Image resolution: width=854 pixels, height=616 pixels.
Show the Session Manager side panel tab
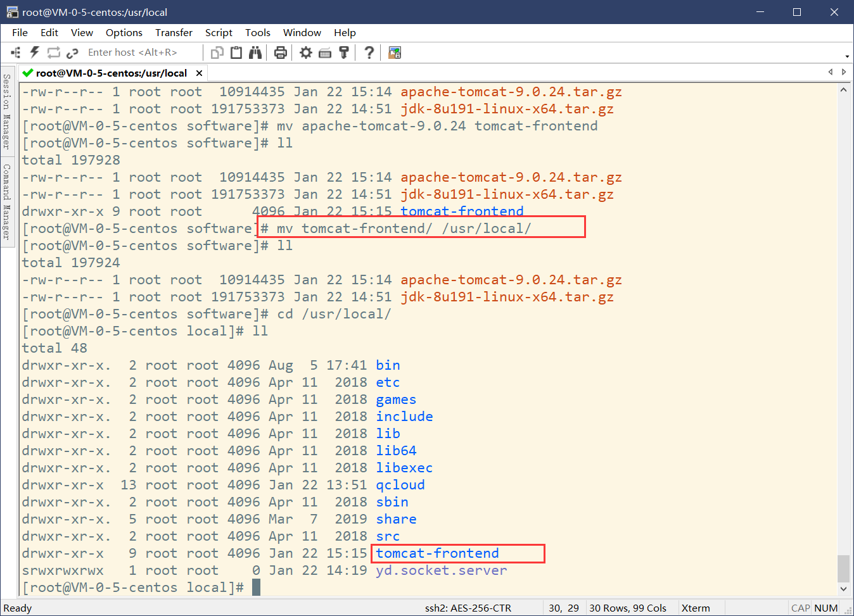coord(7,111)
